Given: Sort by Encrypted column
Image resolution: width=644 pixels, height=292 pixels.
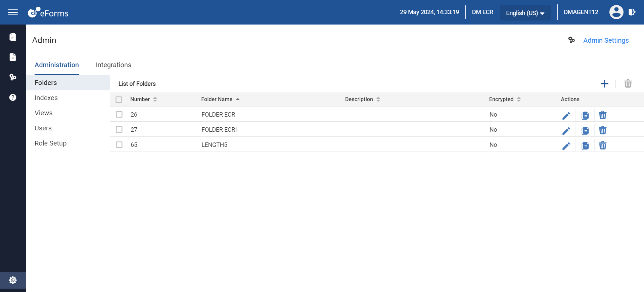Looking at the screenshot, I should [505, 99].
